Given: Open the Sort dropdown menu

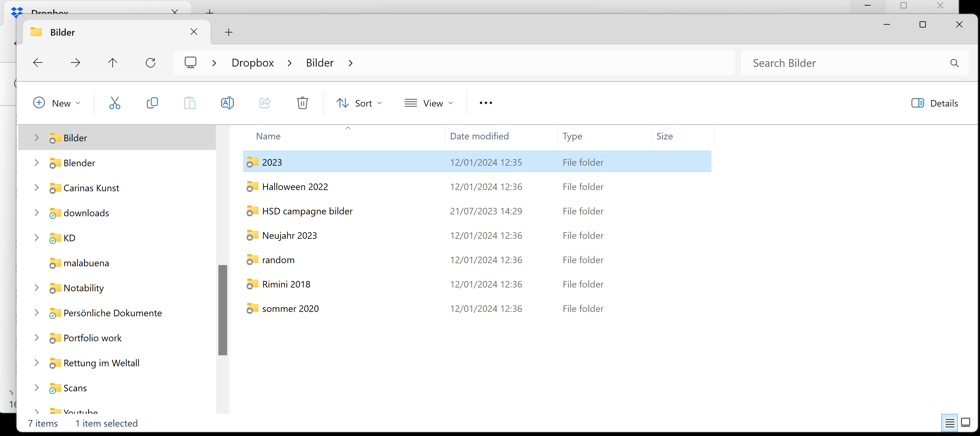Looking at the screenshot, I should coord(359,103).
